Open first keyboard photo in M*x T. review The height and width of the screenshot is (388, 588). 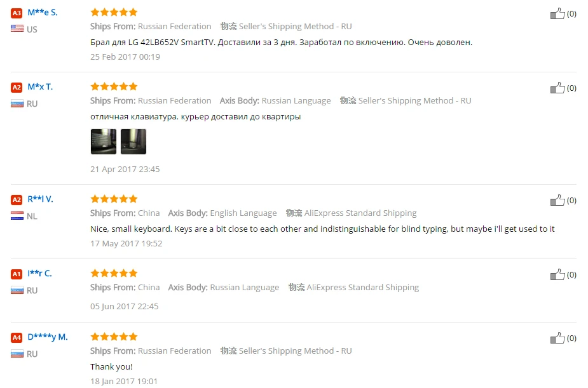(x=104, y=142)
